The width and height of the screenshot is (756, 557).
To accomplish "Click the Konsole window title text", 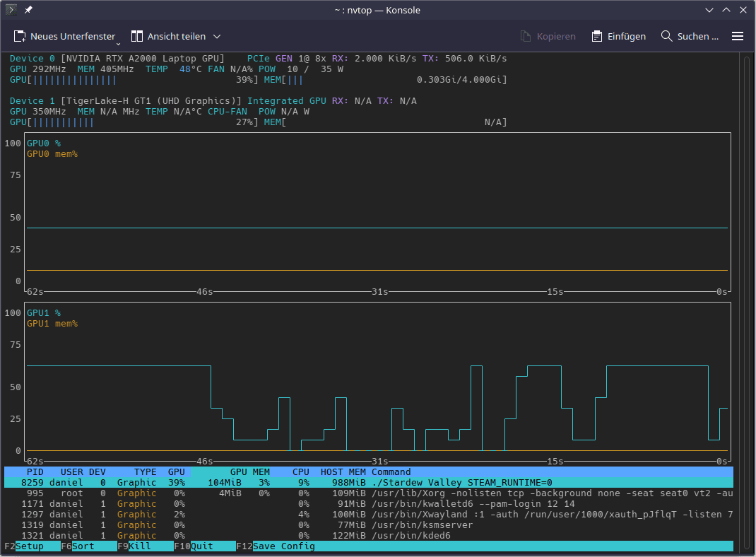I will click(377, 10).
